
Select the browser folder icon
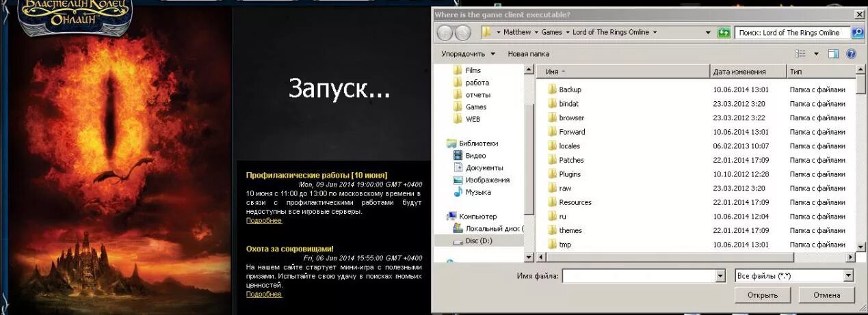coord(553,118)
